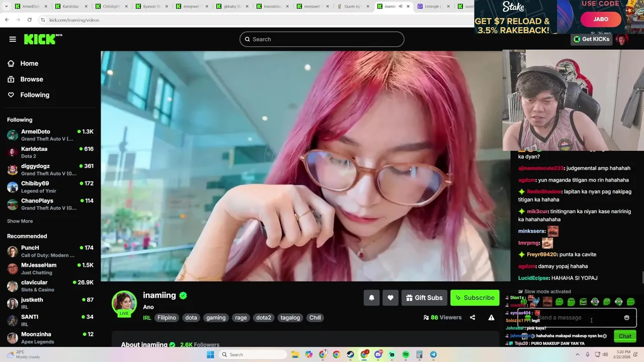Open the user profile avatar menu

pos(622,39)
